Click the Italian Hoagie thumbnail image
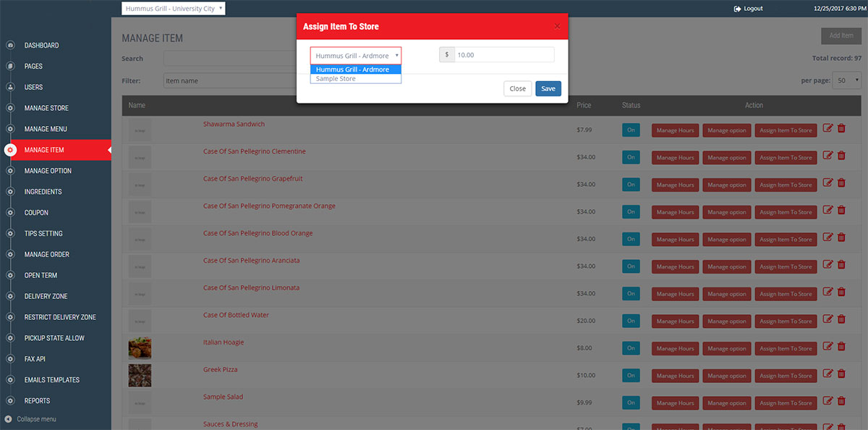 coord(140,348)
